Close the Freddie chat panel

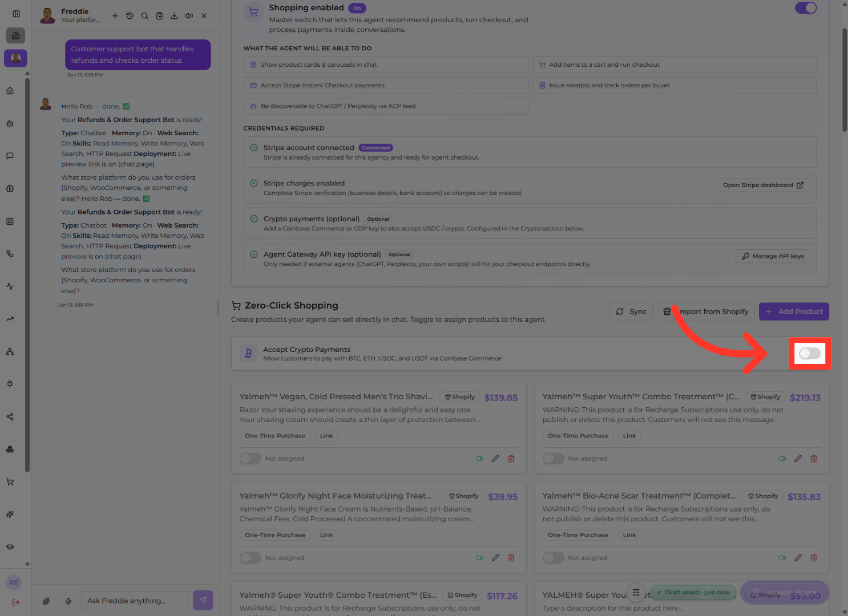pos(204,16)
